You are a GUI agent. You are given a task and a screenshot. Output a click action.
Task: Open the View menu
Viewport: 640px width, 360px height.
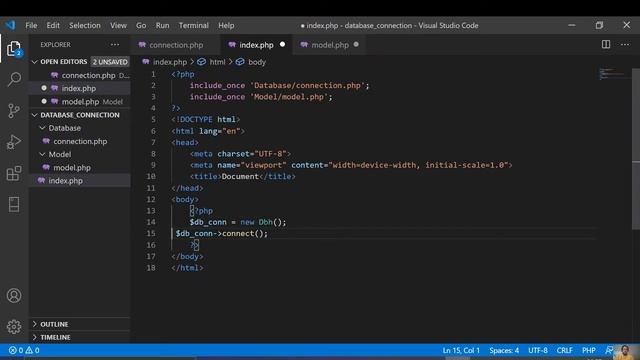[x=118, y=25]
